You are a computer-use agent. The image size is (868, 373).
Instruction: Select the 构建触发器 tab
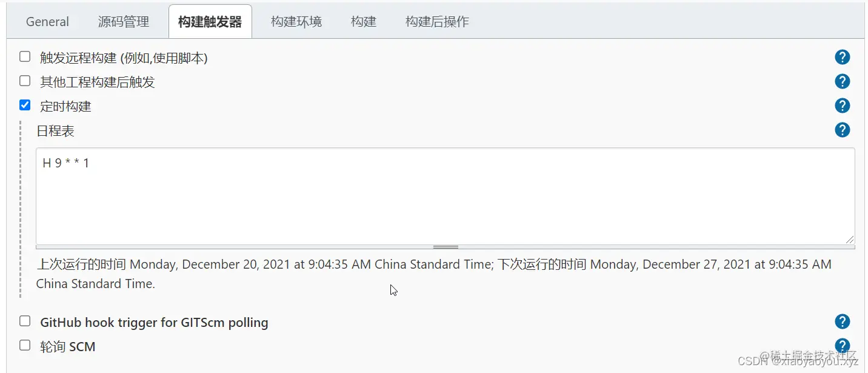click(x=210, y=22)
